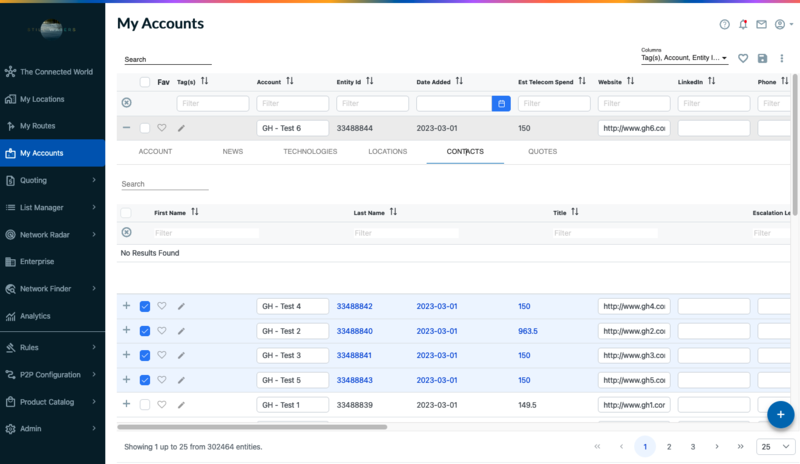Open the page size 25 dropdown
The height and width of the screenshot is (464, 800).
point(770,446)
